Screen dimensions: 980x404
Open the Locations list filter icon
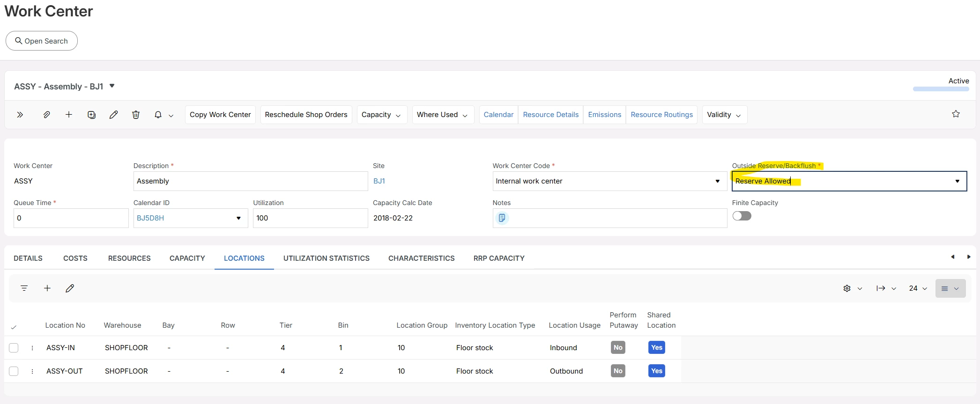[24, 288]
